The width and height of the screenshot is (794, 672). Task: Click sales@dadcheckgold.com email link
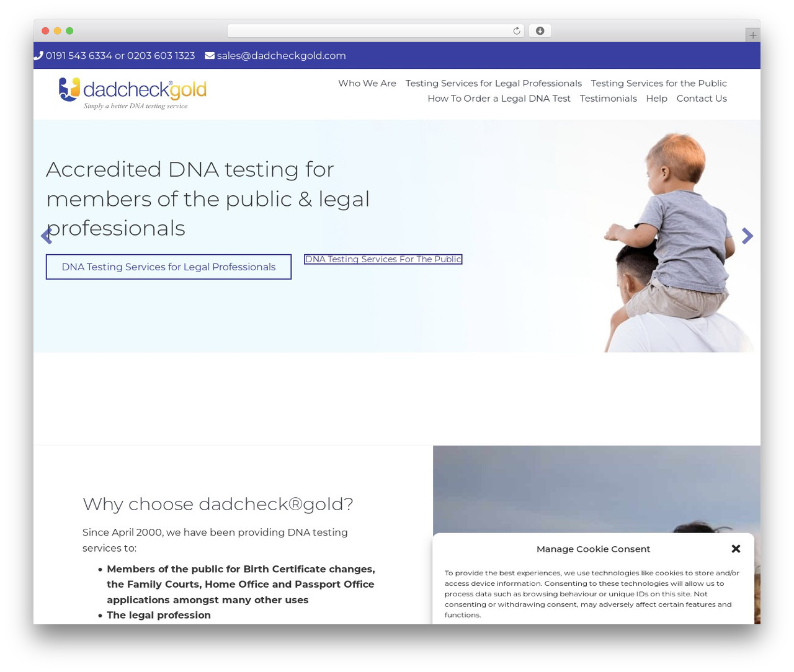coord(281,56)
